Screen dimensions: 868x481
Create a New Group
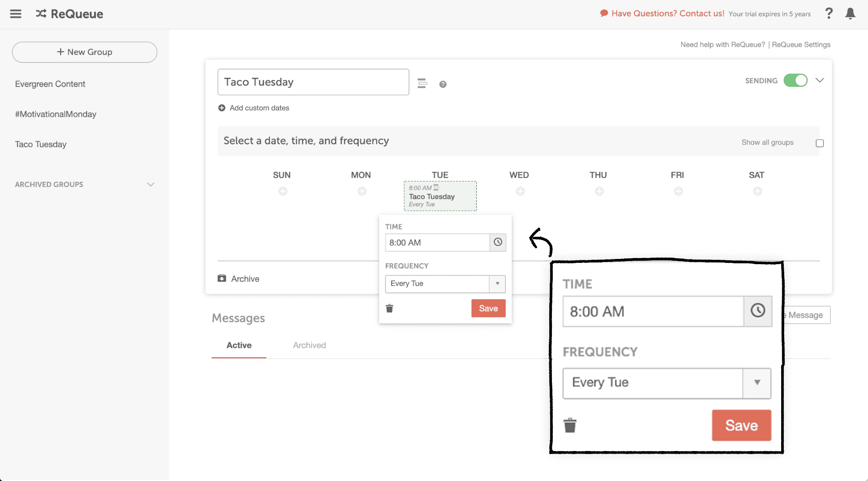(x=85, y=52)
